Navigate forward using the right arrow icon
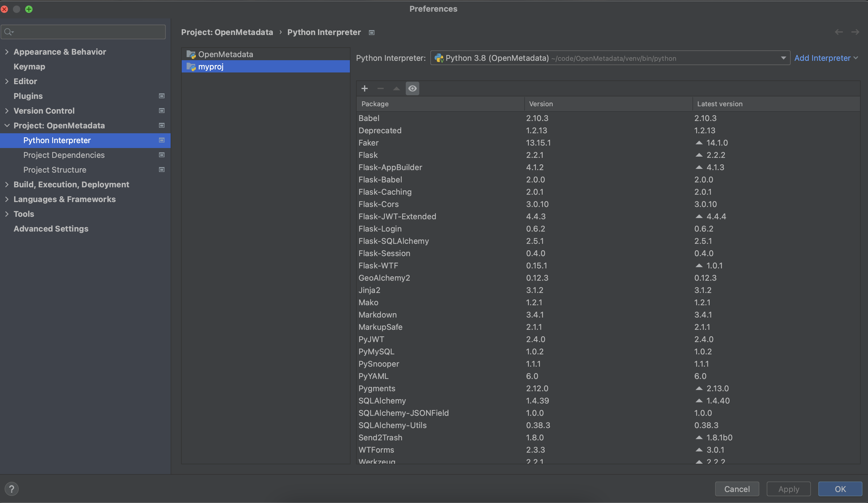This screenshot has width=868, height=503. point(856,32)
